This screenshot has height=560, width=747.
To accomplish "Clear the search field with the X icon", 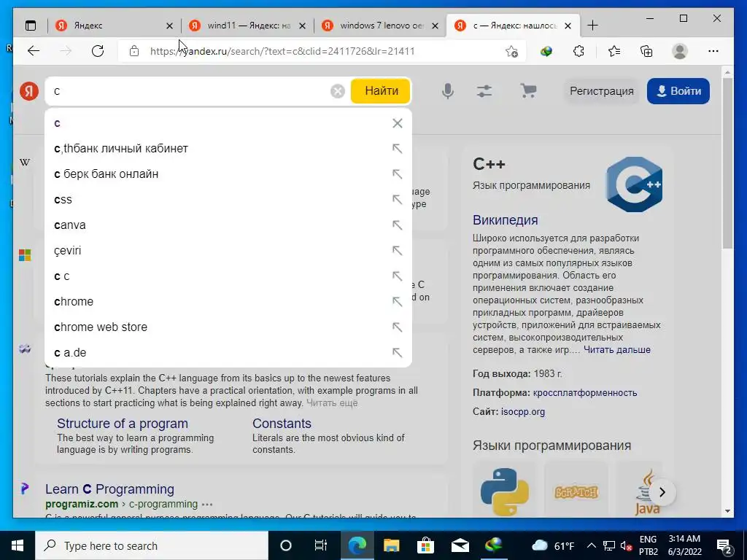I will 337,91.
